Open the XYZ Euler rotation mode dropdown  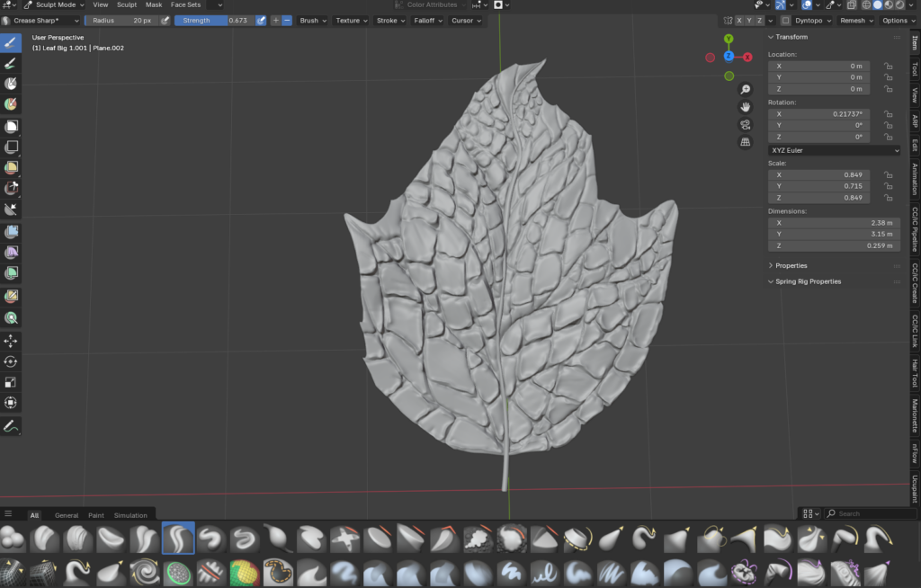[x=834, y=150]
